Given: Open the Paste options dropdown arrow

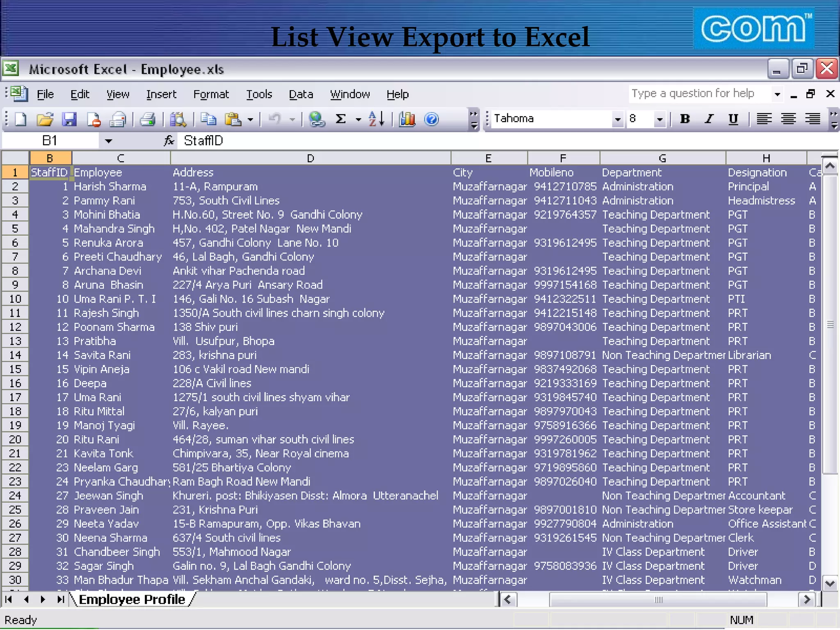Looking at the screenshot, I should 250,120.
